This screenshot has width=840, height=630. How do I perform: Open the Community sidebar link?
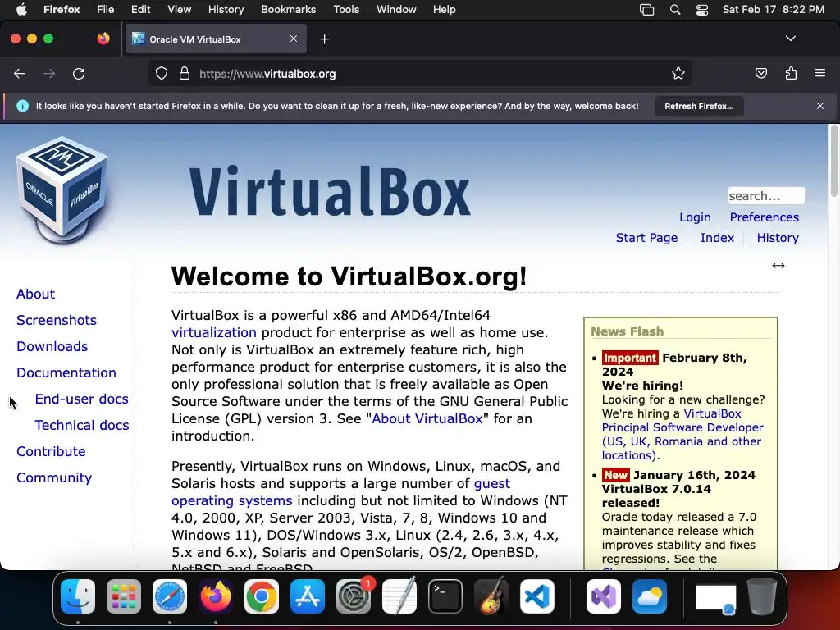(x=54, y=477)
